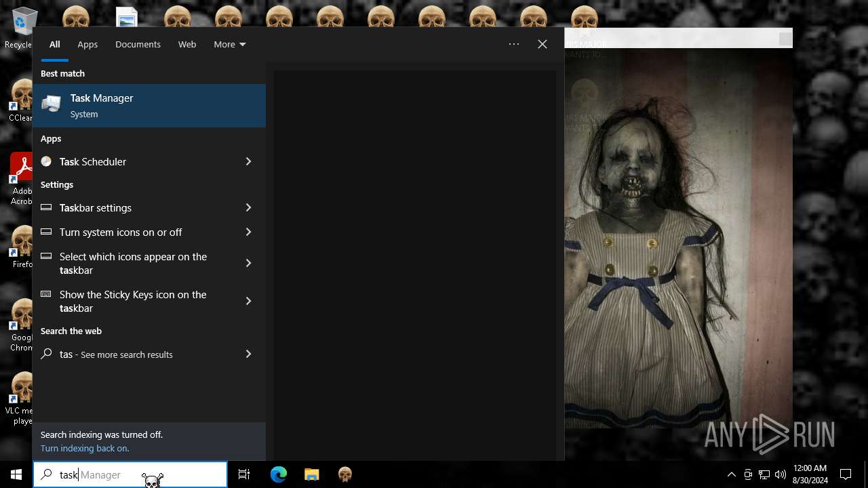Select the CCleaner skull desktop shortcut
The height and width of the screenshot is (488, 868).
pos(20,100)
